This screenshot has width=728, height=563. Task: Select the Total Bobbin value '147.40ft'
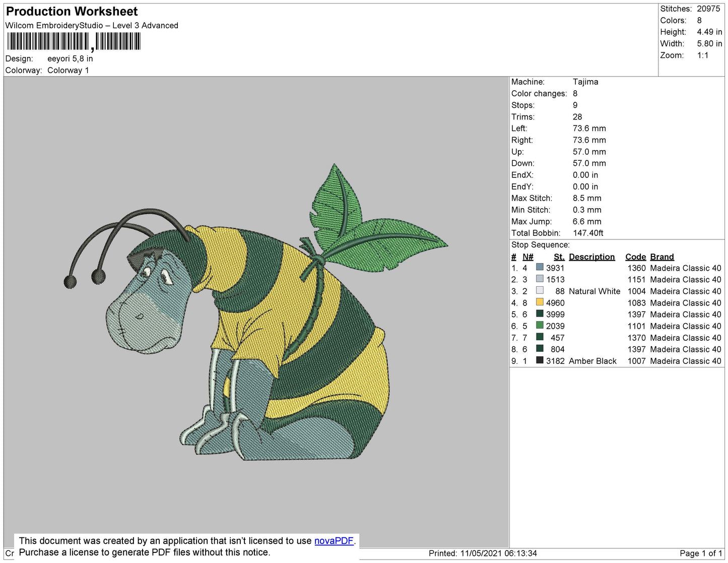588,233
